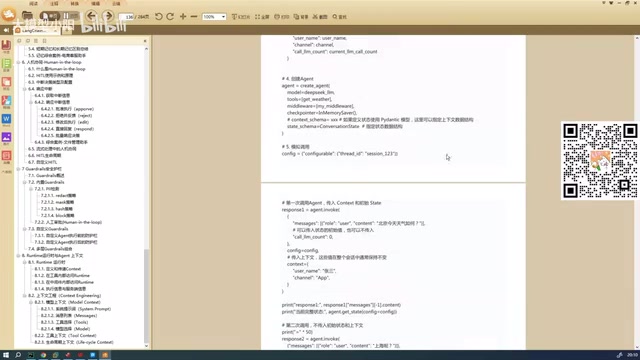The width and height of the screenshot is (640, 360).
Task: Select outline item 6.4.2.3 (edit)
Action: click(65, 122)
